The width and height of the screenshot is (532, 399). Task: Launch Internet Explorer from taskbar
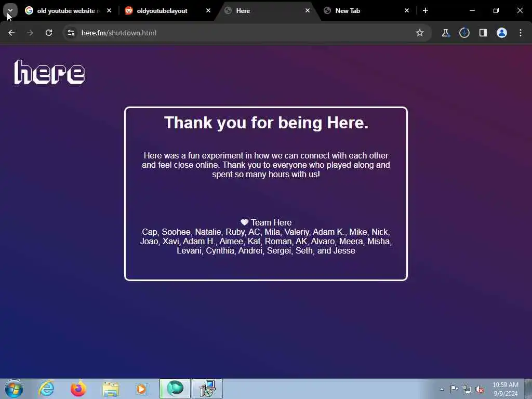[46, 389]
